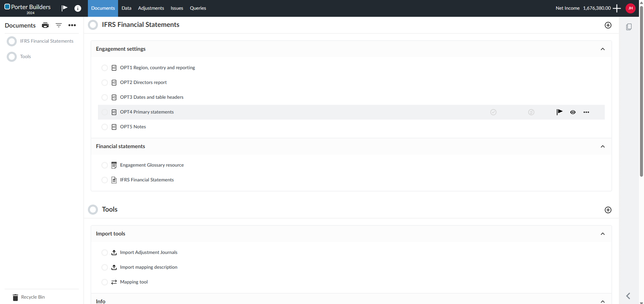Viewport: 644px width, 304px height.
Task: Add item to the Tools section
Action: click(x=608, y=210)
